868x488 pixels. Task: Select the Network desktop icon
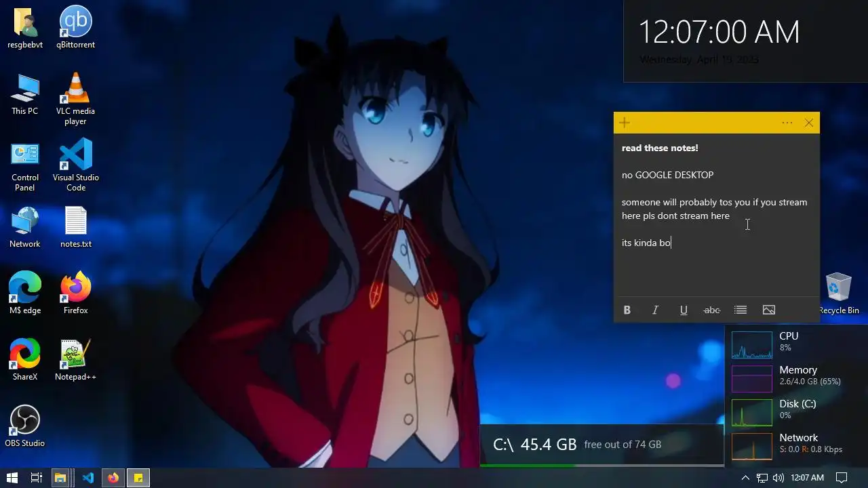point(25,228)
